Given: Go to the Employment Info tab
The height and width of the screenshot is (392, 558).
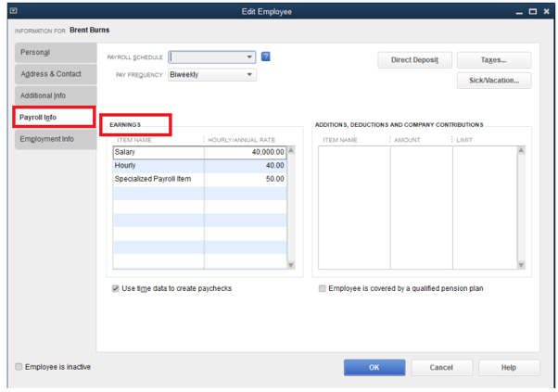Looking at the screenshot, I should 54,139.
